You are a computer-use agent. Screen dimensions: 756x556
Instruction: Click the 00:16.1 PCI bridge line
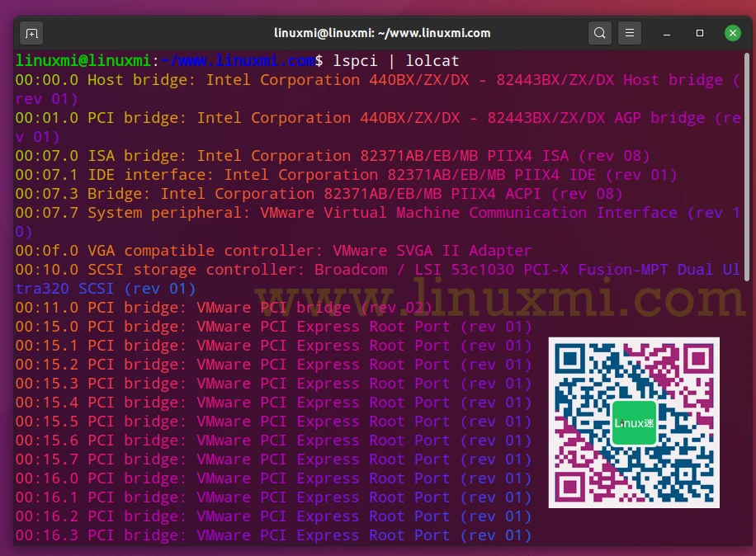[273, 497]
